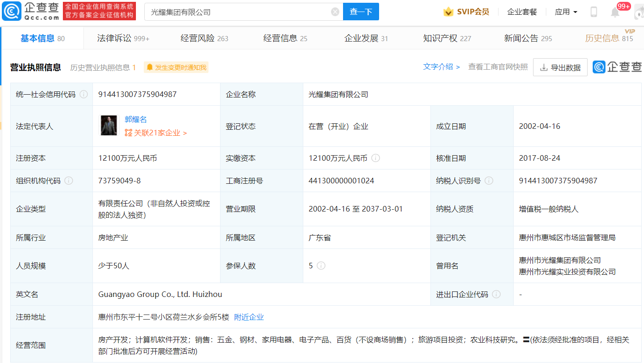Select taxpayer status 增值税一般纳税人
This screenshot has height=363, width=644.
tap(549, 209)
